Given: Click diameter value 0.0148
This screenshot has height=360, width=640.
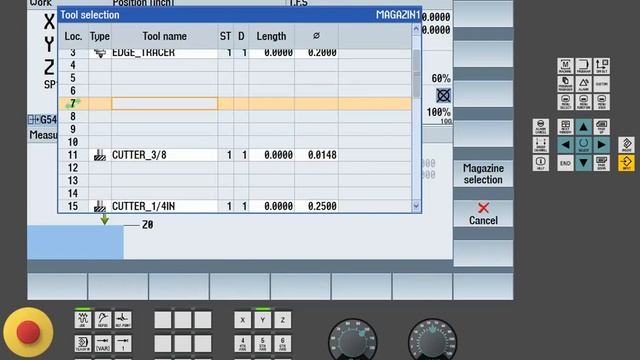Looking at the screenshot, I should (x=322, y=155).
